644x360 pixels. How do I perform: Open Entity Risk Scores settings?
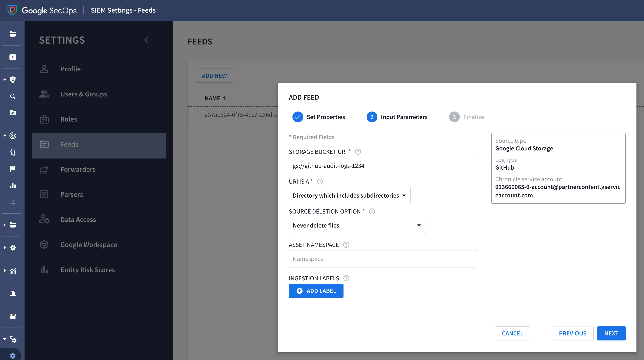click(99, 270)
